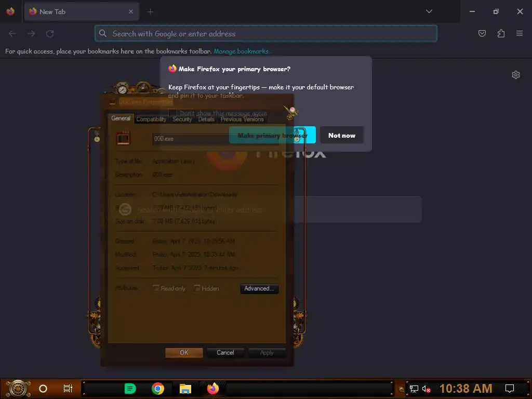Screen dimensions: 532x399
Task: Launch the green notes app on the taskbar
Action: (130, 389)
